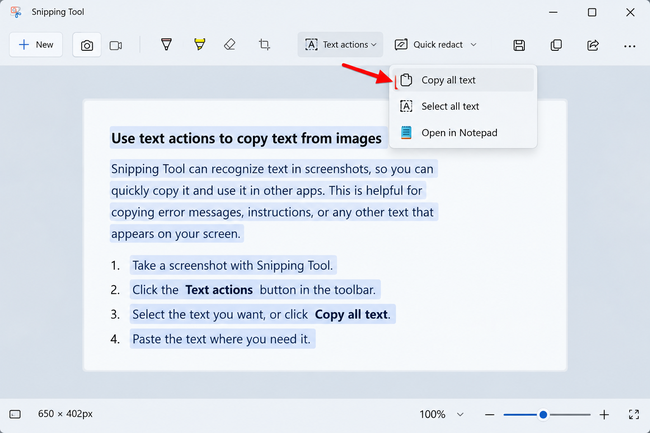The width and height of the screenshot is (650, 433).
Task: Choose Select all text menu entry
Action: pos(463,106)
